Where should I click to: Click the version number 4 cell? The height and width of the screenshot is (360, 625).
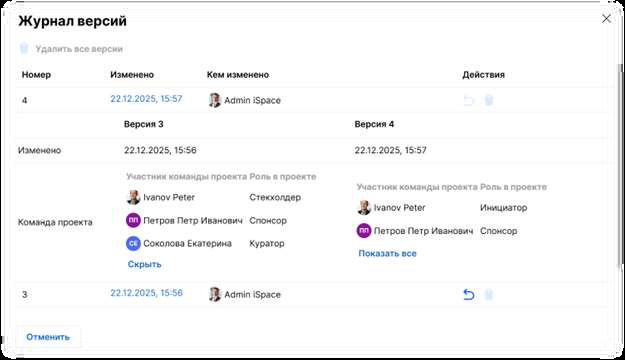tap(24, 100)
